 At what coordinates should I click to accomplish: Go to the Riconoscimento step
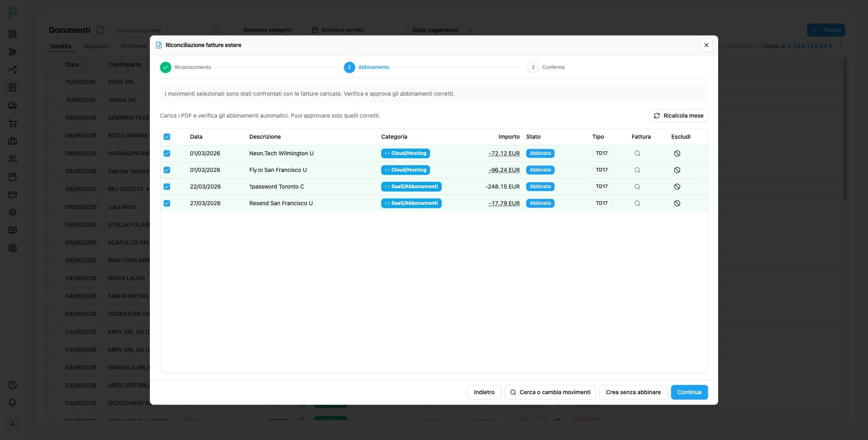pos(186,67)
